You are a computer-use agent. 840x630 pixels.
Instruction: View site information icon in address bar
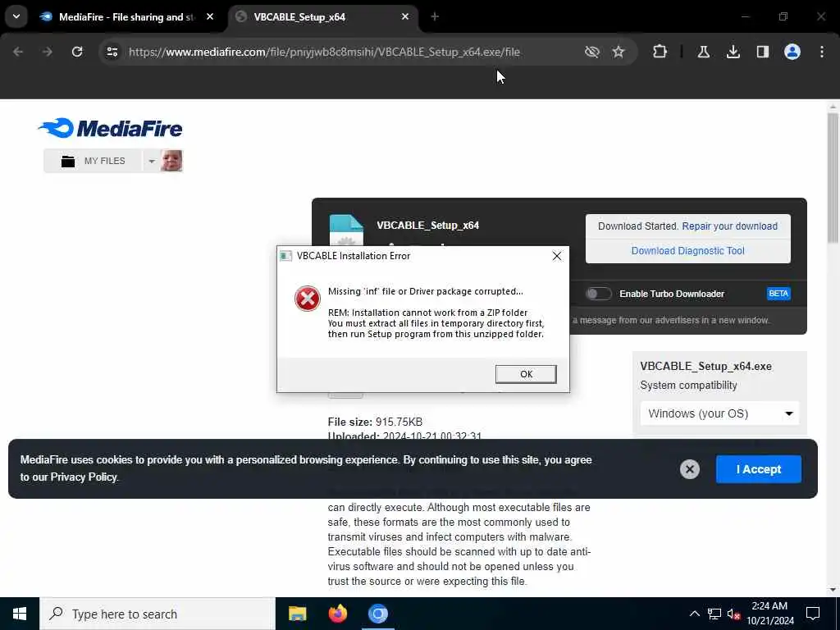[x=112, y=52]
